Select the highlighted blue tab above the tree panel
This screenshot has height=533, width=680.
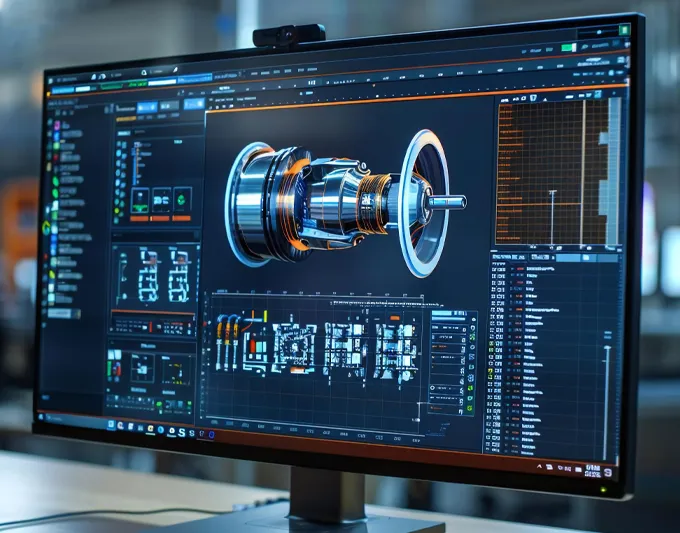tap(147, 107)
